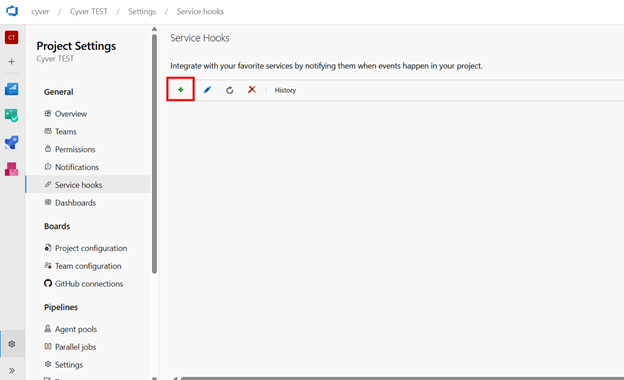Image resolution: width=624 pixels, height=380 pixels.
Task: Open Test Plans icon in the left rail
Action: coord(12,115)
